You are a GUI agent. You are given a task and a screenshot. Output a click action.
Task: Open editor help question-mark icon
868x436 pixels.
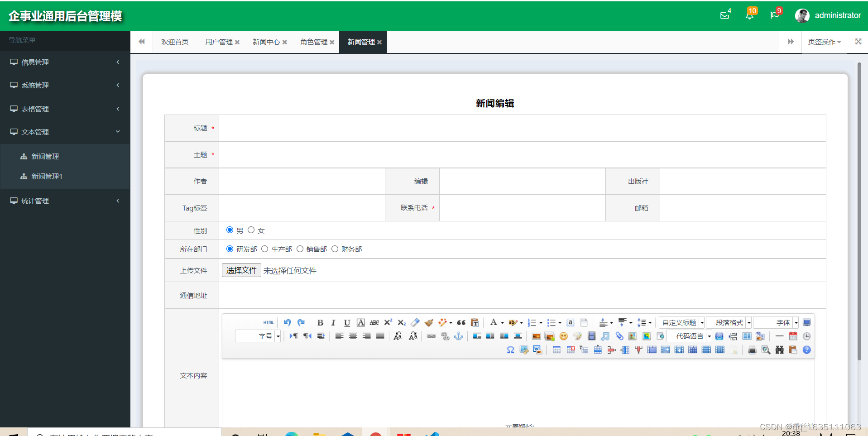point(806,350)
